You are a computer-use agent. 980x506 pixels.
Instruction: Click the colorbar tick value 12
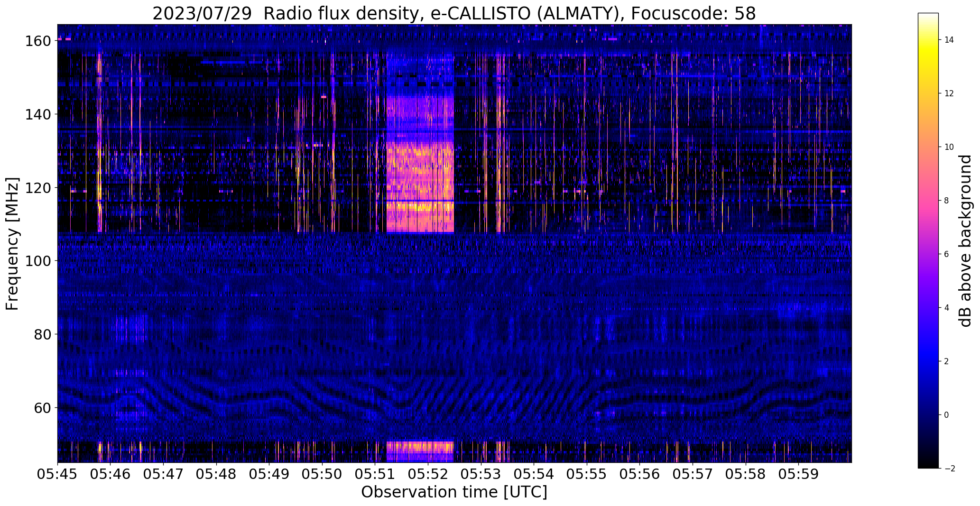(949, 93)
